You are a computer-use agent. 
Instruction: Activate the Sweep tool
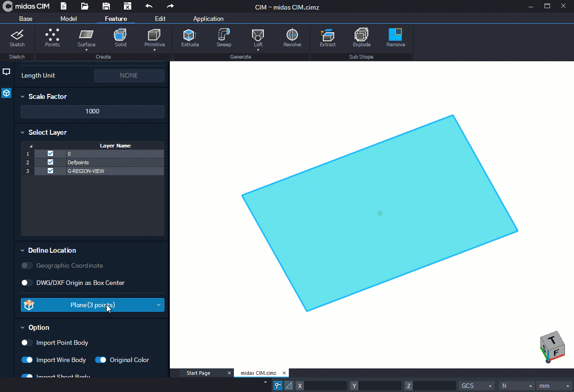[224, 38]
